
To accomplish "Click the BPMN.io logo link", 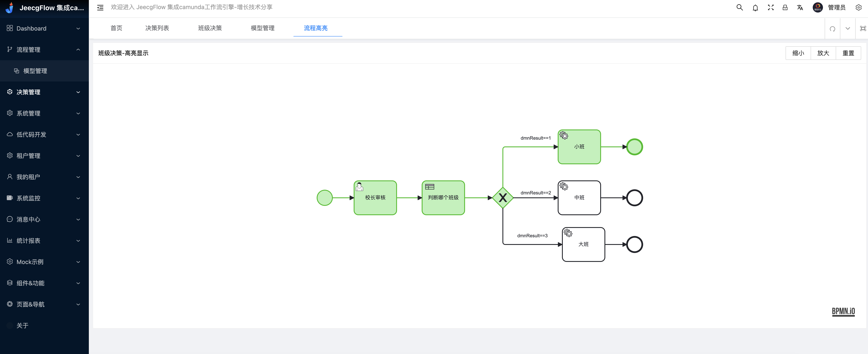I will click(x=843, y=311).
